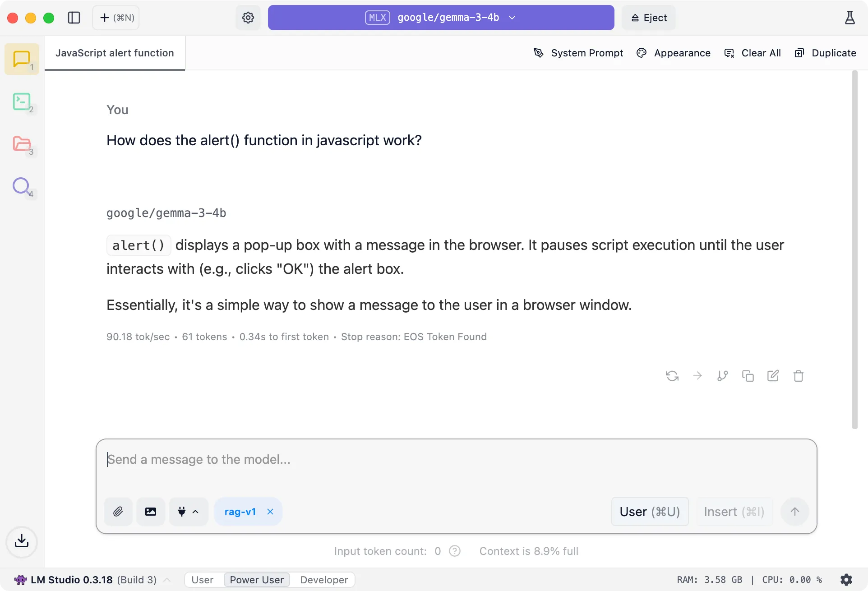Expand the integrations plug menu
This screenshot has height=591, width=868.
tap(189, 512)
